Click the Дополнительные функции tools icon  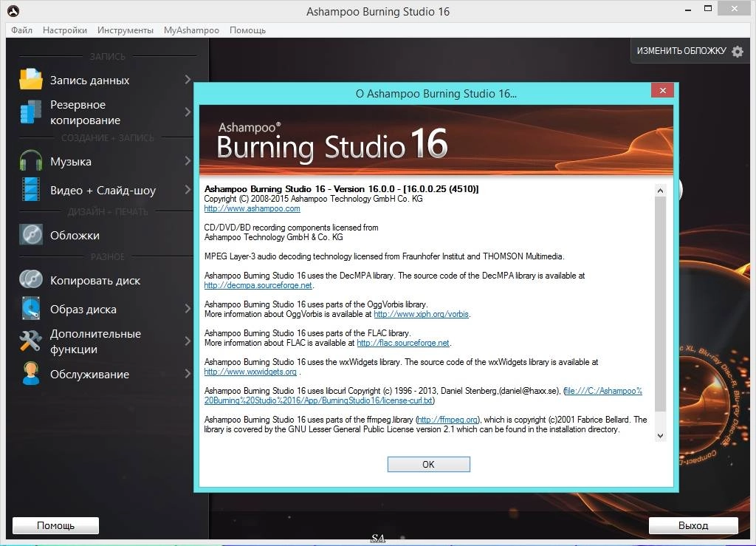[x=31, y=341]
